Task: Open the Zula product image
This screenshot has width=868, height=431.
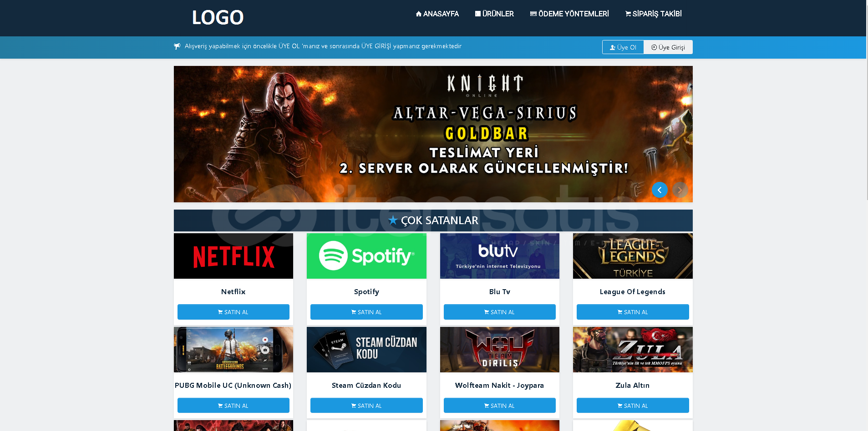Action: pyautogui.click(x=633, y=350)
